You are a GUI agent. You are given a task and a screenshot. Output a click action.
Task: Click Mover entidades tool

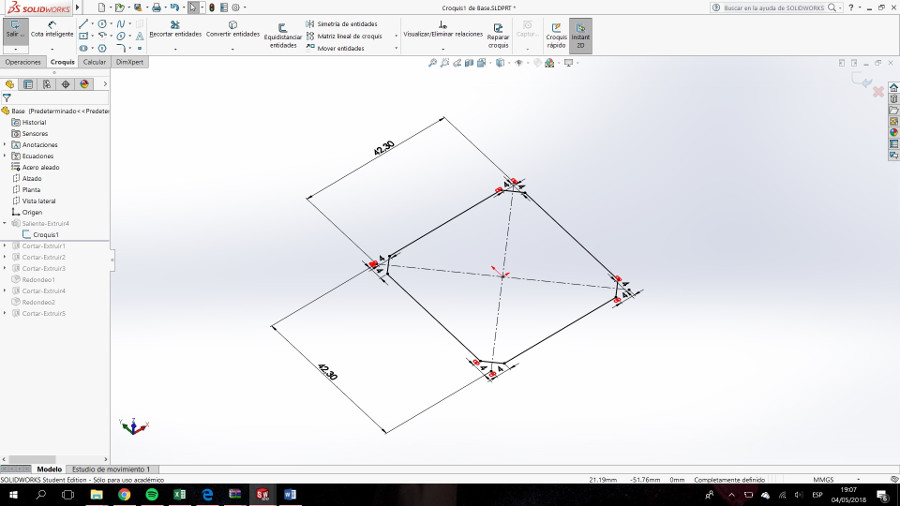(335, 48)
